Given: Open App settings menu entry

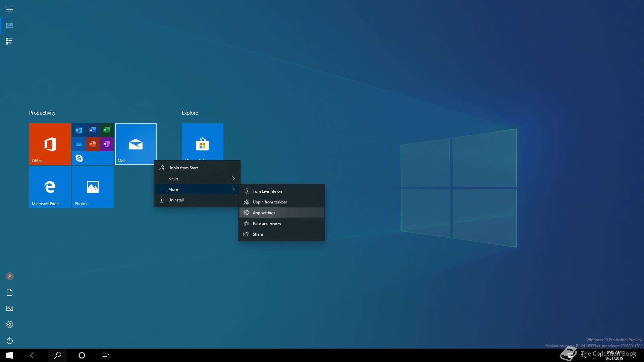Looking at the screenshot, I should tap(282, 213).
